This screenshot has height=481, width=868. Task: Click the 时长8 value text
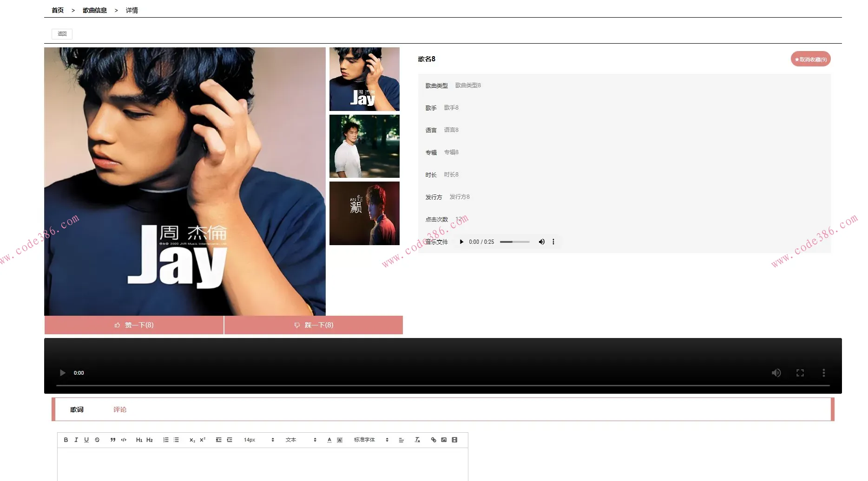click(451, 175)
